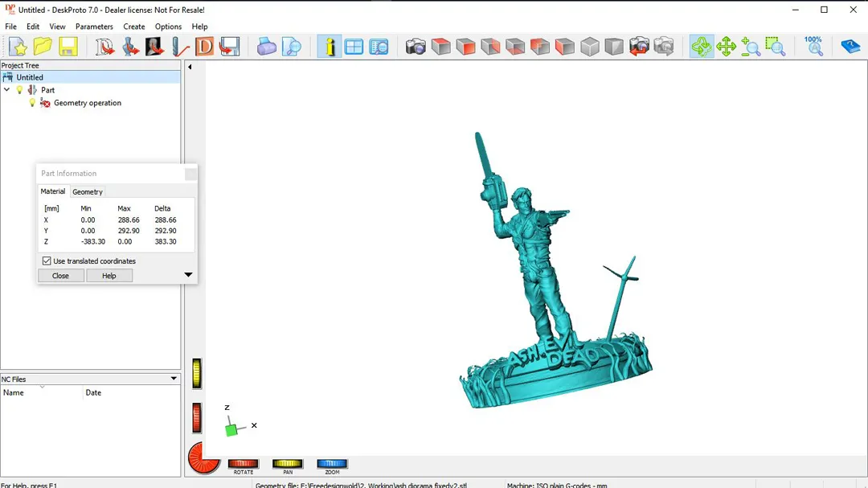This screenshot has width=868, height=488.
Task: Select the light gray isometric cube view
Action: [590, 47]
